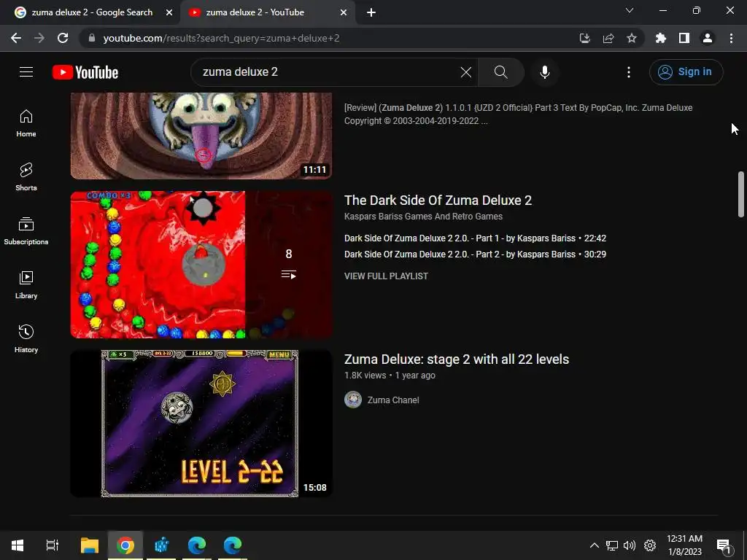Open the Level 2-22 video thumbnail
This screenshot has height=560, width=747.
pos(201,424)
